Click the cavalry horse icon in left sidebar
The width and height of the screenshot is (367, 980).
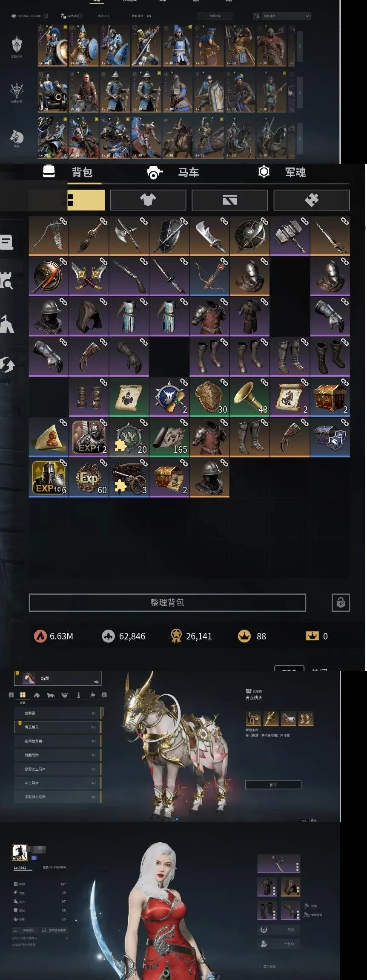[x=17, y=136]
